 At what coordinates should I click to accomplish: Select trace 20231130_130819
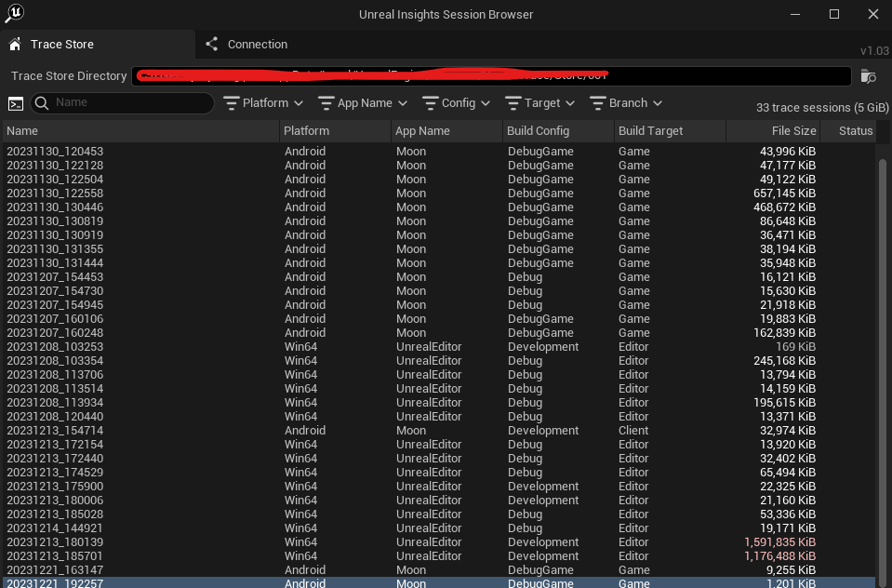pos(439,221)
